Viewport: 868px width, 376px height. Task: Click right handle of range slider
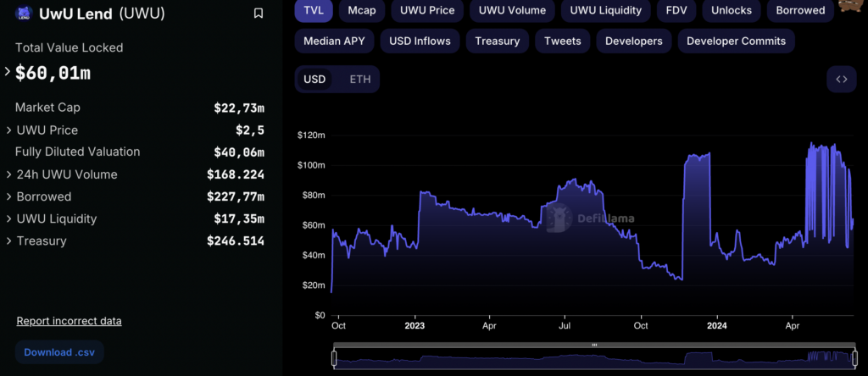(x=854, y=358)
